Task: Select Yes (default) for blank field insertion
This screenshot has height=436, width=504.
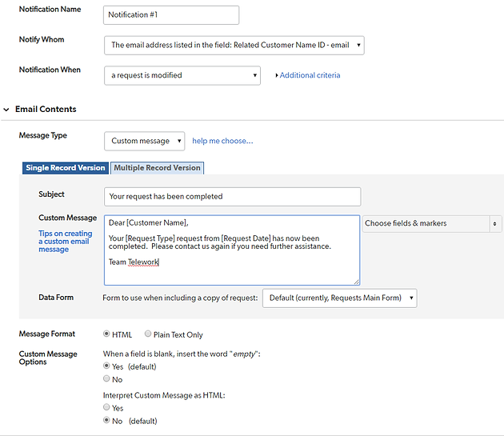Action: (106, 366)
